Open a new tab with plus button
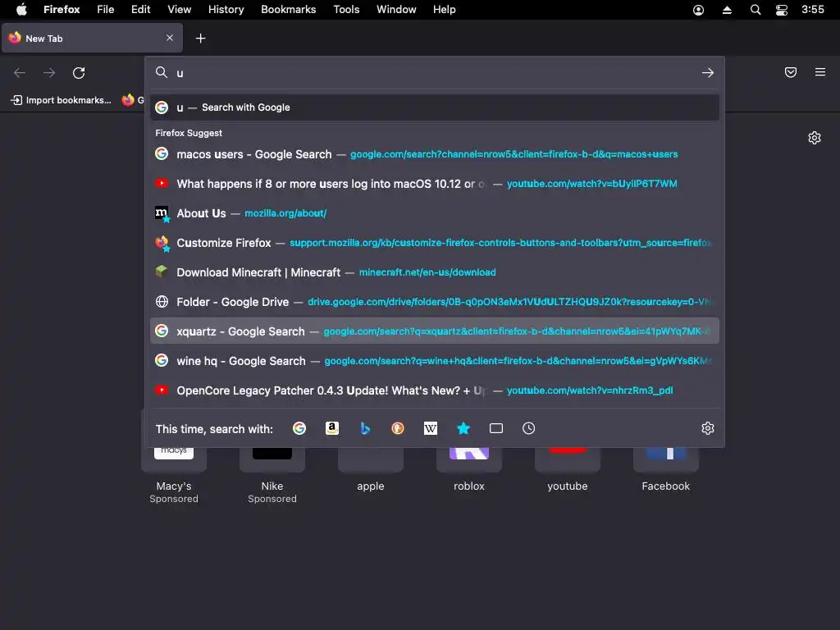The height and width of the screenshot is (630, 840). pyautogui.click(x=200, y=38)
